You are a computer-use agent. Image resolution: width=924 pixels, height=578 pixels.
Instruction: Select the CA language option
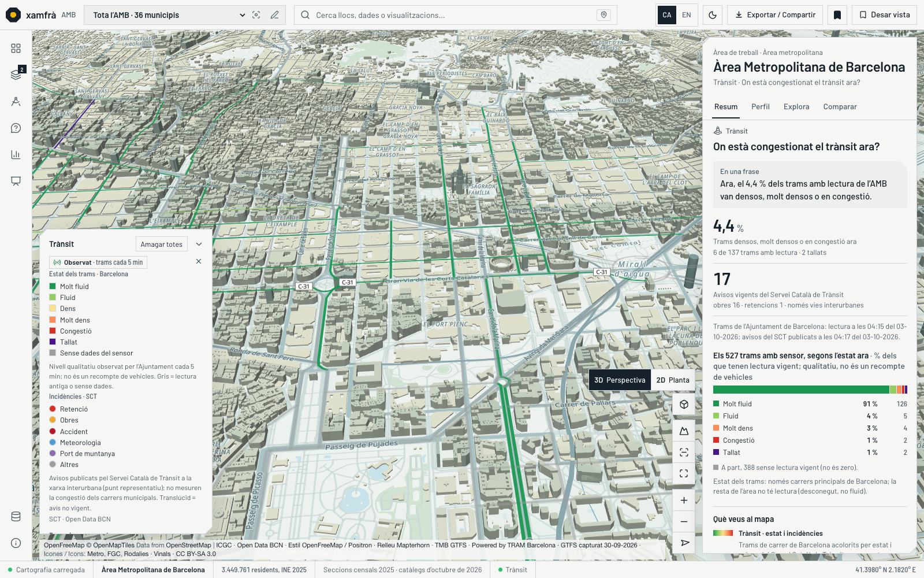667,15
